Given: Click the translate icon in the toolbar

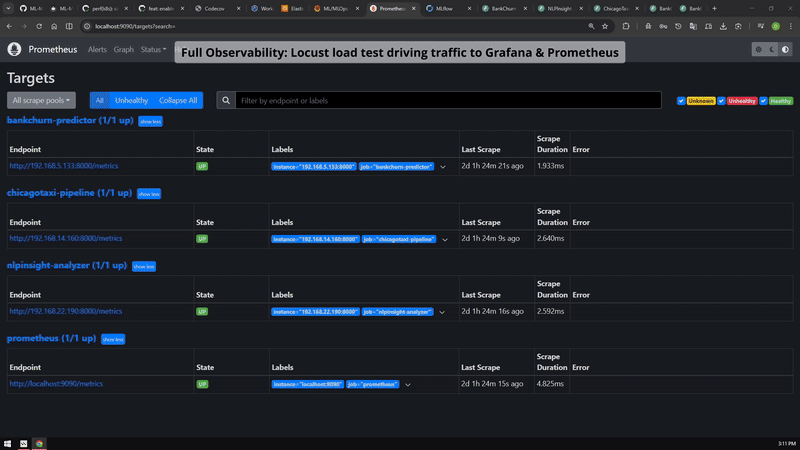Looking at the screenshot, I should click(x=693, y=26).
